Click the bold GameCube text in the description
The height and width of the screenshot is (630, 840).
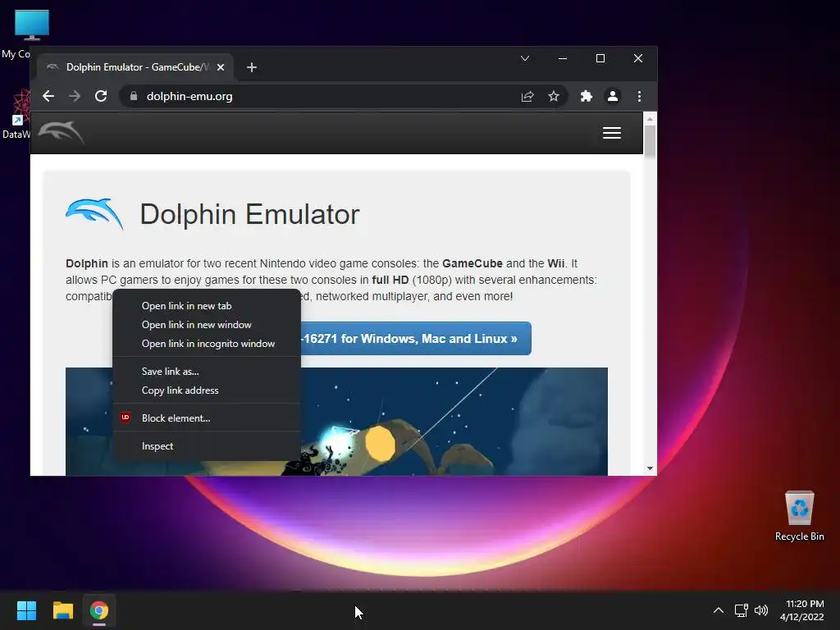(472, 263)
